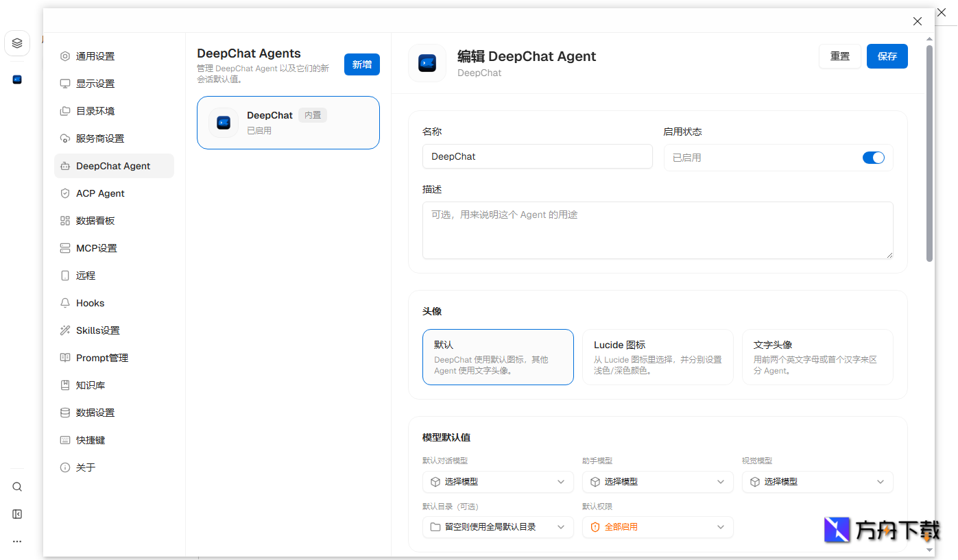Click the 保存 save button
The height and width of the screenshot is (560, 958).
click(887, 56)
